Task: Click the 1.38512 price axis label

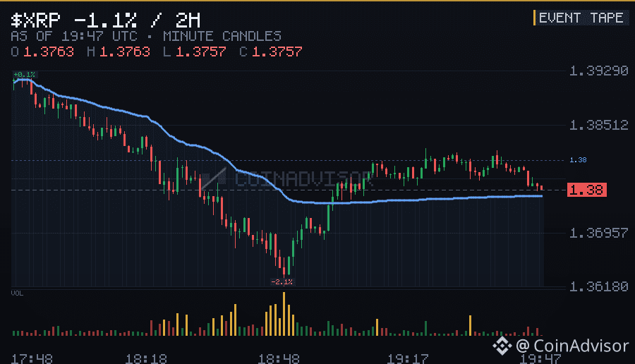Action: (x=598, y=125)
